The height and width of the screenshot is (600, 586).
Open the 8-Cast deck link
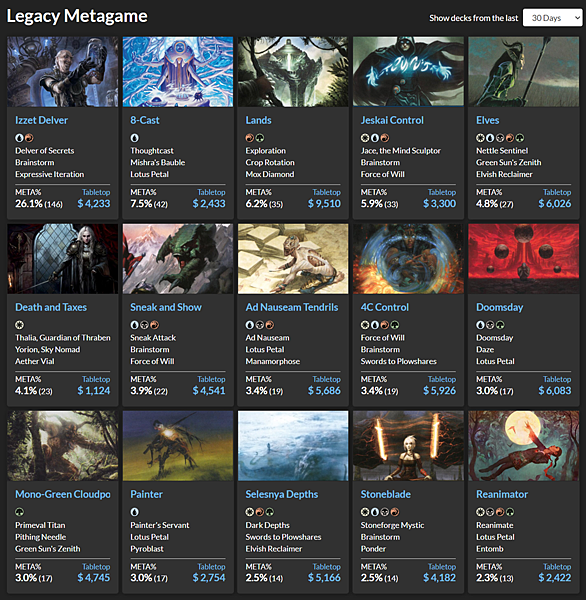[145, 120]
